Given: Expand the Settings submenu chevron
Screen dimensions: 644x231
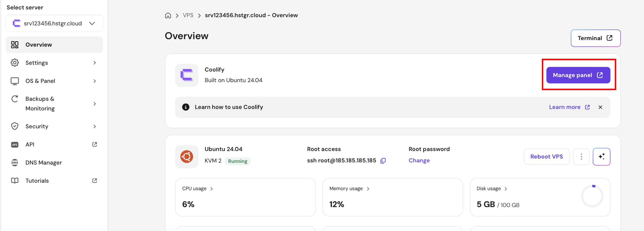Looking at the screenshot, I should point(95,63).
